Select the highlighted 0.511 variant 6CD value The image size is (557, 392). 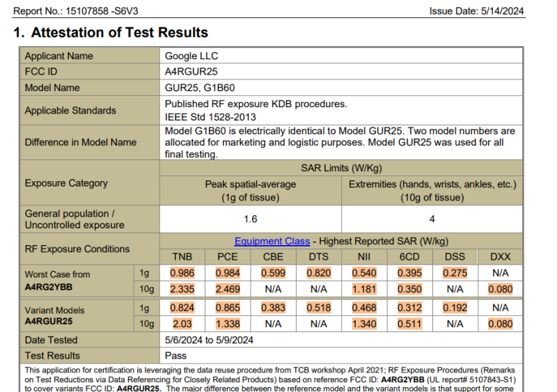point(409,323)
